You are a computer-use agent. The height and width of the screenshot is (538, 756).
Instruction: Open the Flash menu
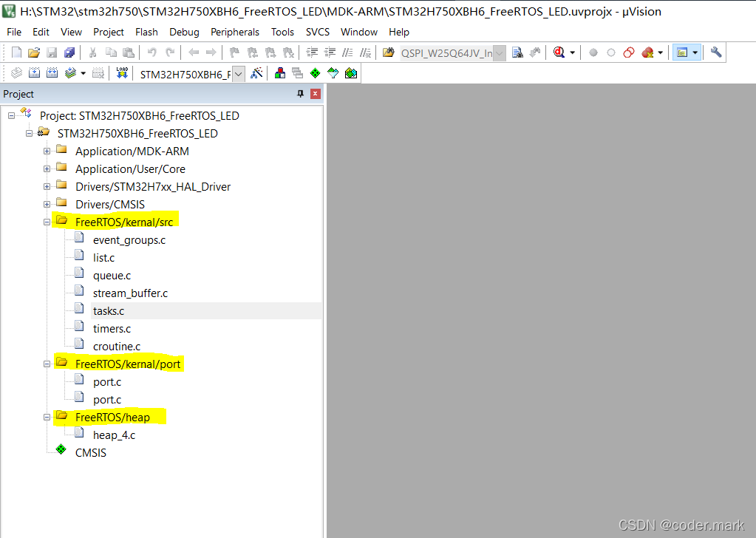[x=146, y=32]
